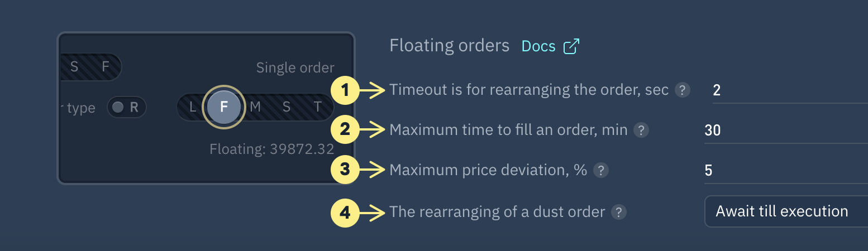Click help icon next to Timeout for rearranging
This screenshot has width=868, height=251.
pos(681,90)
